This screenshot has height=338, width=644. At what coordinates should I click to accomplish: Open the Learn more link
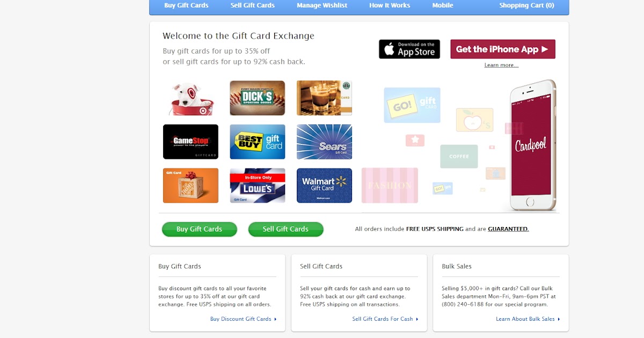coord(501,65)
